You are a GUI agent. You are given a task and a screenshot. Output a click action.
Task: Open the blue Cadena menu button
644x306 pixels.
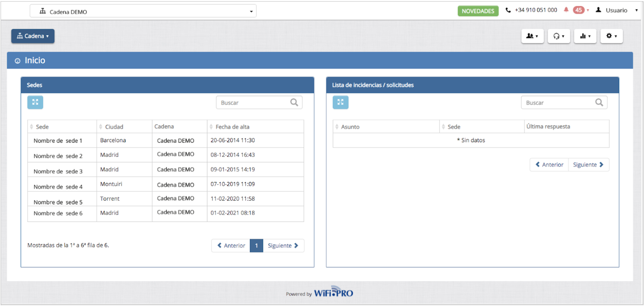[33, 36]
